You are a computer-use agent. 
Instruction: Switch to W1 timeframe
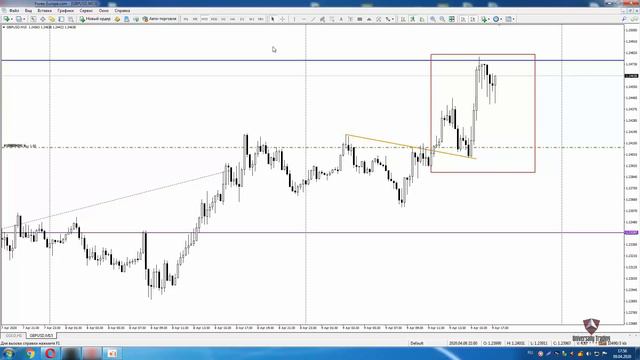click(x=251, y=19)
